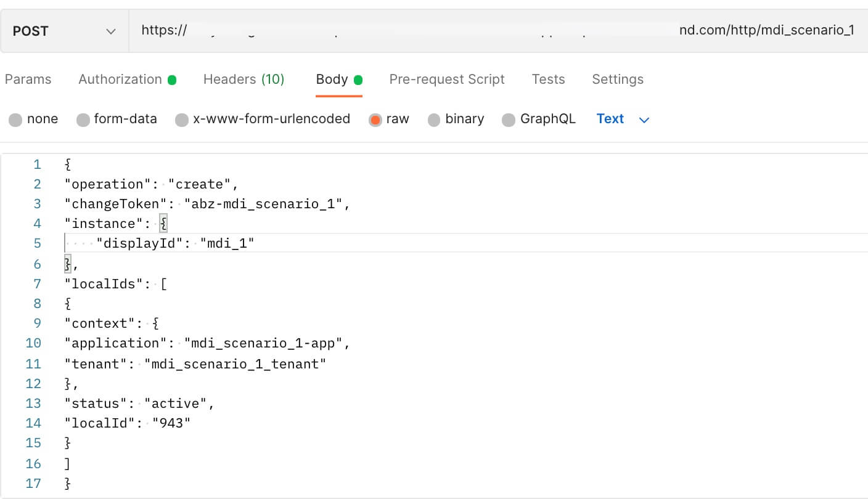Click the request URL input field
This screenshot has height=499, width=868.
point(432,30)
